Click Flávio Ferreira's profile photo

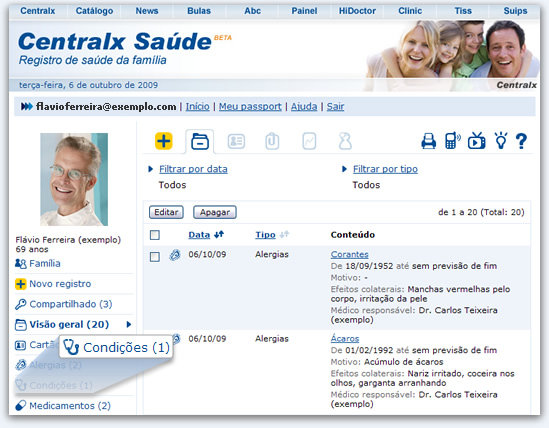click(x=74, y=179)
